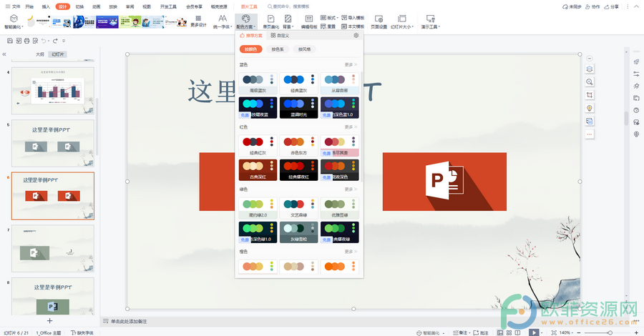The height and width of the screenshot is (336, 644).
Task: Click 更多 link beside 橙色 section
Action: pos(351,252)
